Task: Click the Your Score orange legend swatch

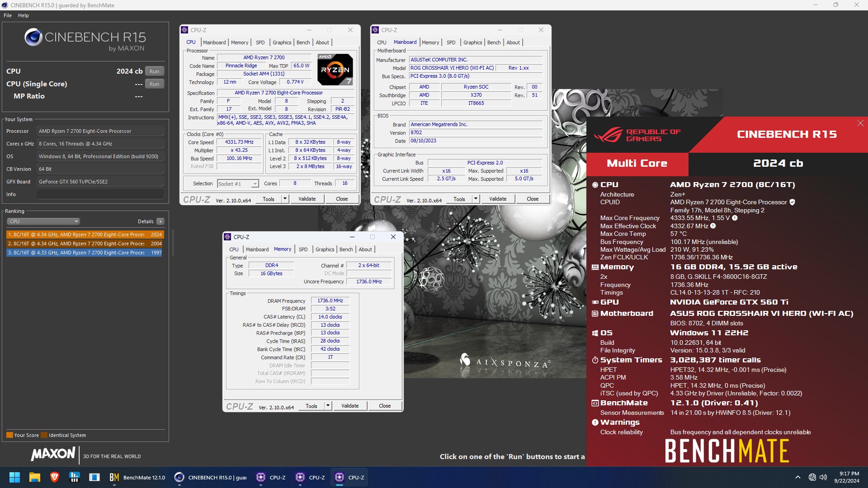Action: [x=9, y=435]
